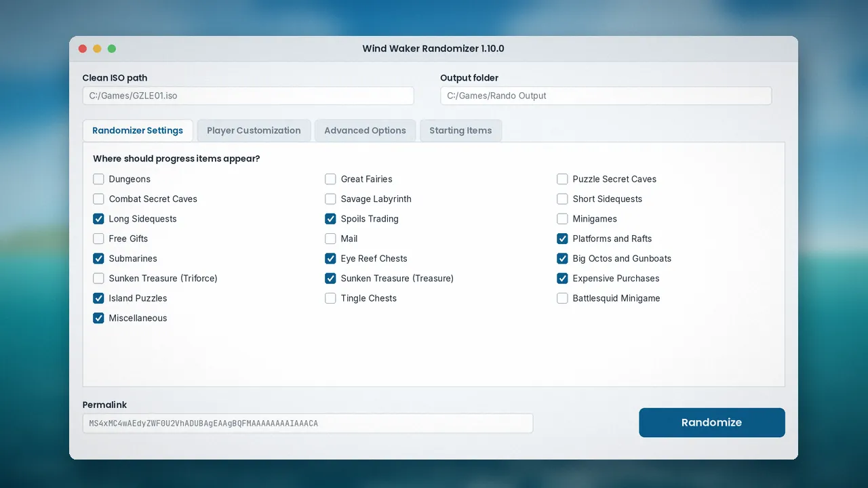Disable Spoils Trading checkbox

pyautogui.click(x=330, y=219)
